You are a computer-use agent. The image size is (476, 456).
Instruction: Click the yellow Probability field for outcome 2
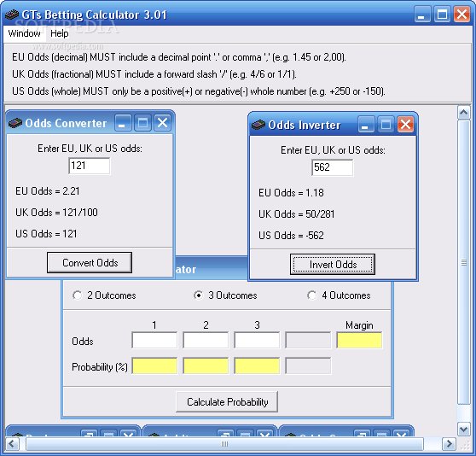coord(206,365)
